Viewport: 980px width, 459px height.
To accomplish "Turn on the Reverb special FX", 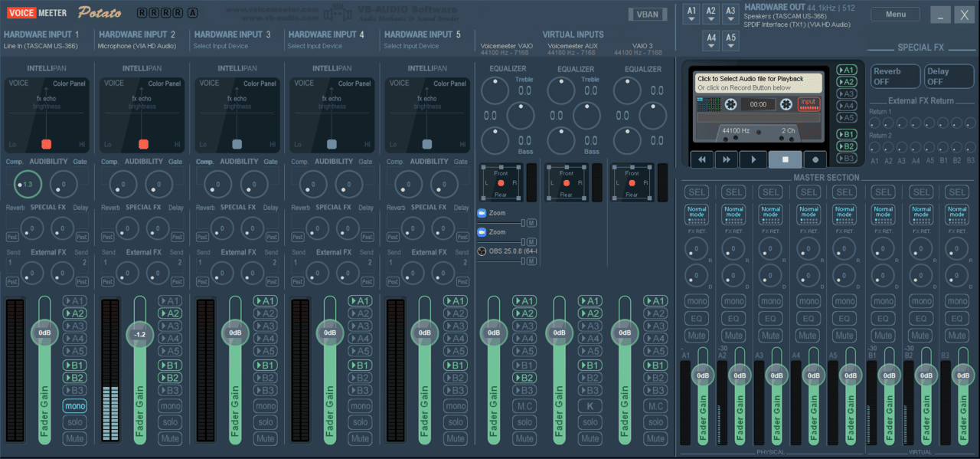I will click(x=895, y=76).
